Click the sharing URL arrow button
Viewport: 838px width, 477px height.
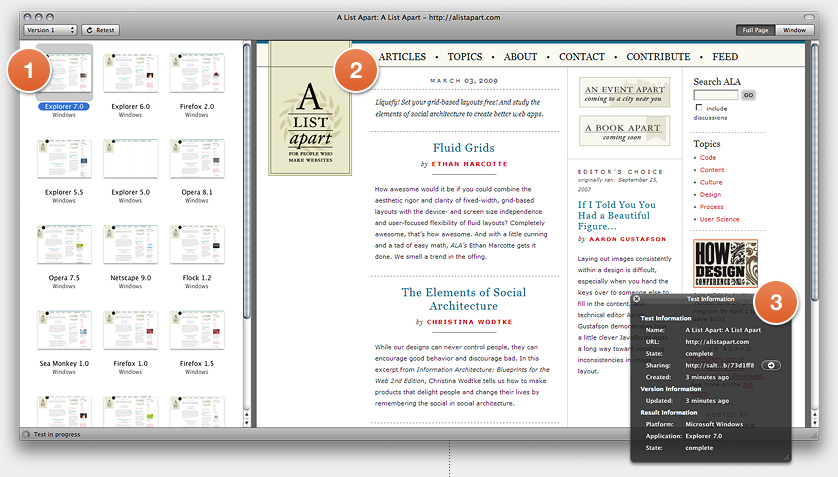[771, 365]
